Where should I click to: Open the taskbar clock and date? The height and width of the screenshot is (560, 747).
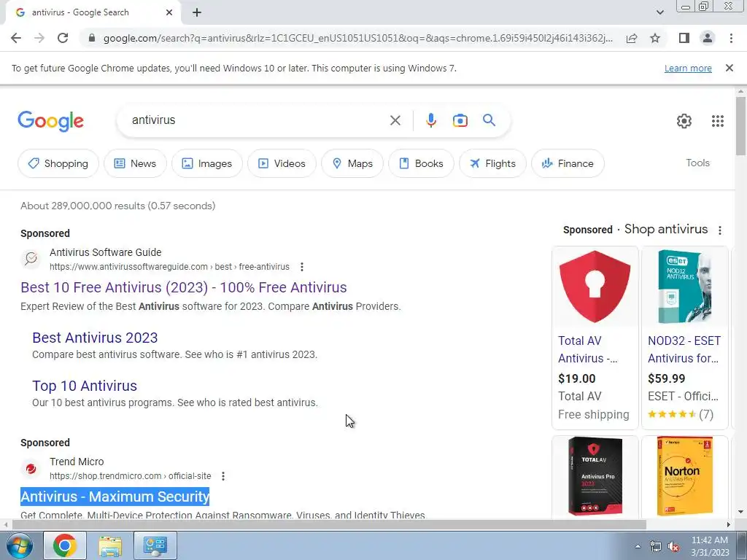point(710,546)
